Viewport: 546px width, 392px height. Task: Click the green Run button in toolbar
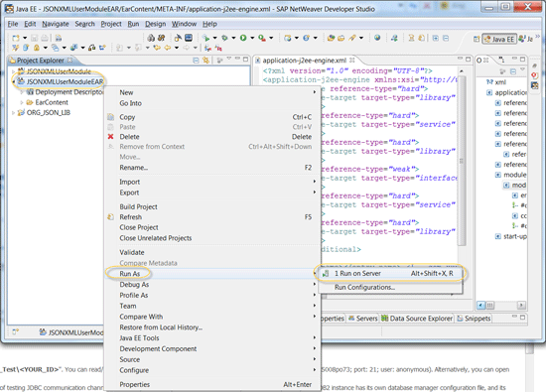coord(243,38)
